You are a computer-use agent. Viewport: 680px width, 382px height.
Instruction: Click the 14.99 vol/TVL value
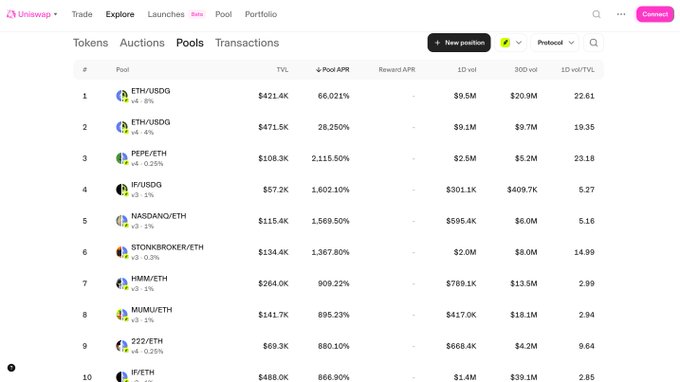tap(584, 252)
